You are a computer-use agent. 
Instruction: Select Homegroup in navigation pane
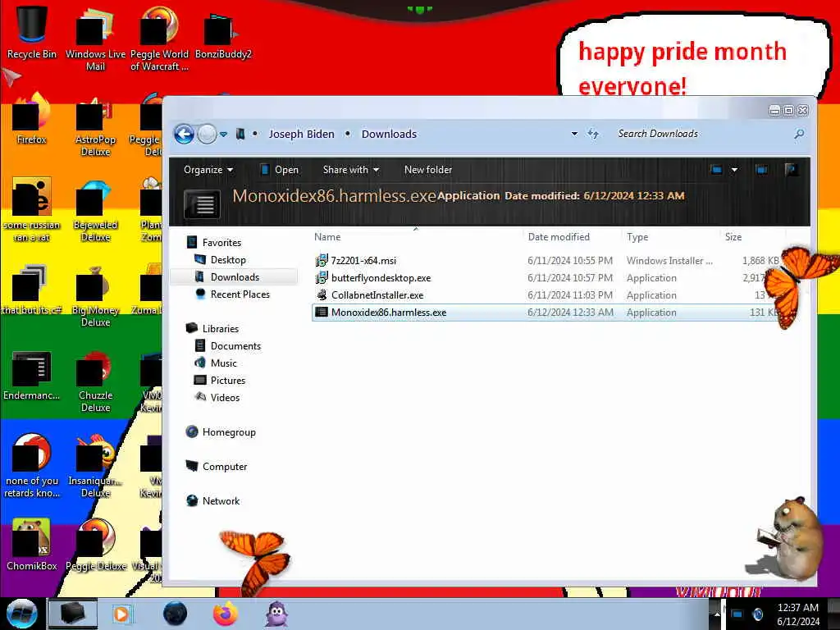229,432
